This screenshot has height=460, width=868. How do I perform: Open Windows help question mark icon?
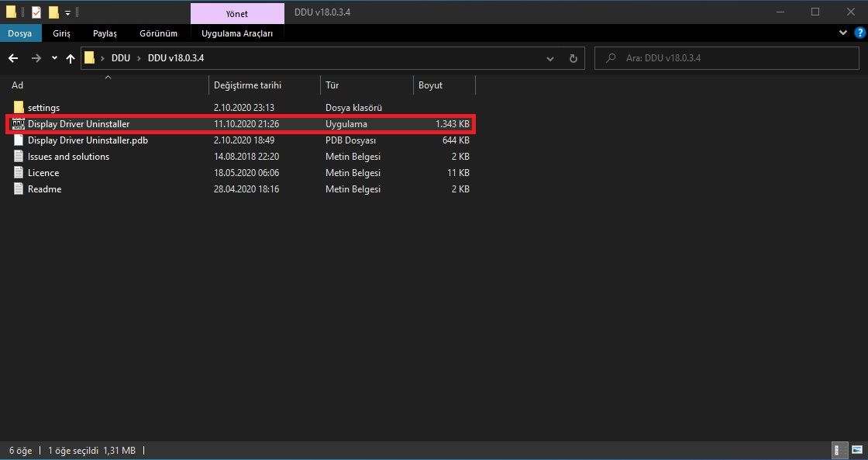click(x=859, y=33)
